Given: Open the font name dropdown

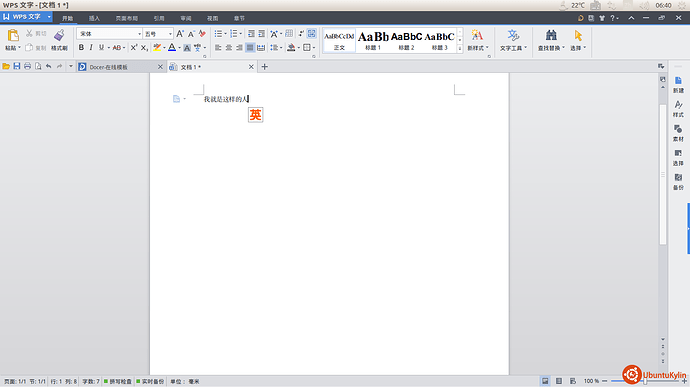Looking at the screenshot, I should pyautogui.click(x=139, y=34).
